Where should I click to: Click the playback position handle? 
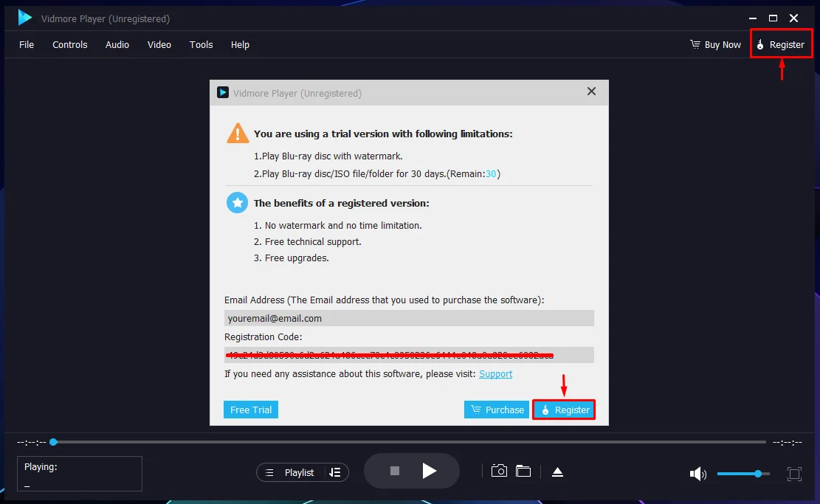point(53,442)
